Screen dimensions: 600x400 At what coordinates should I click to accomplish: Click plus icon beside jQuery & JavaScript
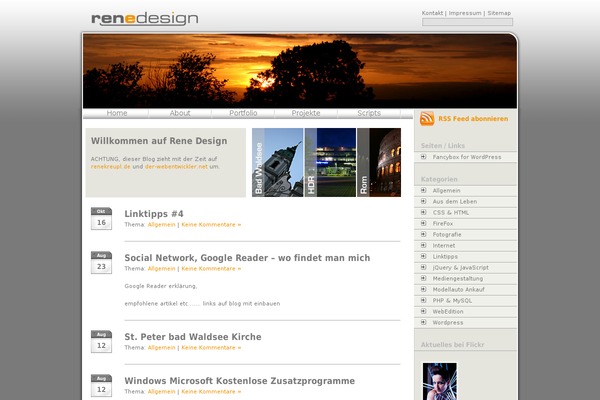point(424,268)
